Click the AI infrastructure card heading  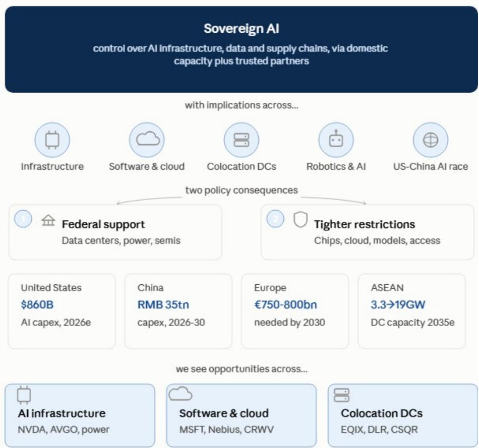point(62,414)
